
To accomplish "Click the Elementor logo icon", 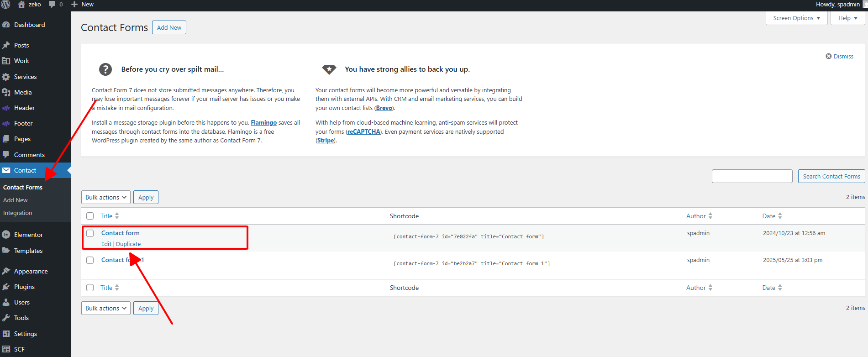I will [x=6, y=235].
